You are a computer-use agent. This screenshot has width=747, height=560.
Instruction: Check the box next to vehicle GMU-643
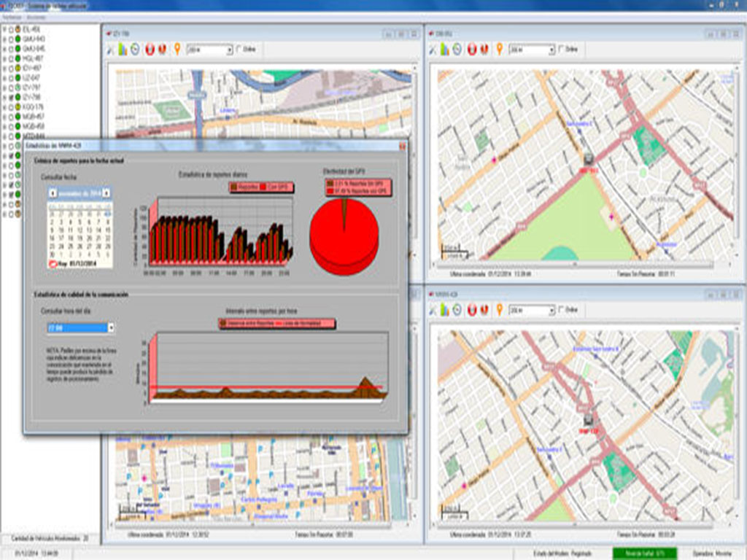[x=12, y=39]
